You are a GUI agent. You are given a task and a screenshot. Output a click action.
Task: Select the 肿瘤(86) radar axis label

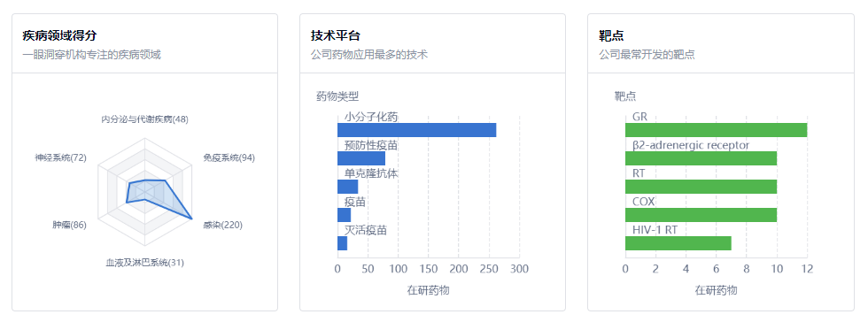click(69, 226)
